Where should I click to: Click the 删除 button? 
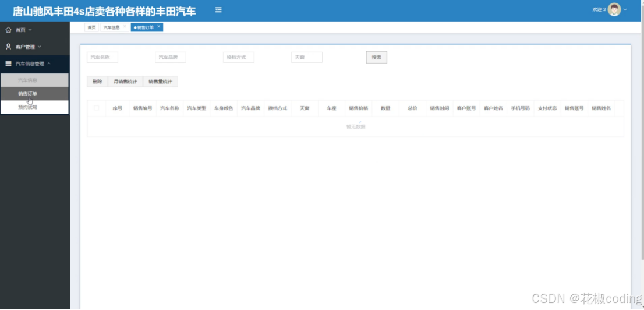(x=97, y=82)
